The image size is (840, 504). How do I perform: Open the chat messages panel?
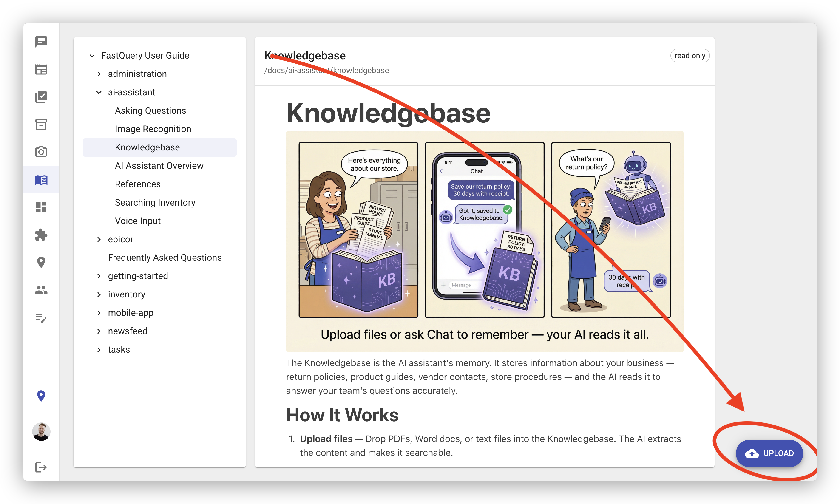[x=41, y=41]
